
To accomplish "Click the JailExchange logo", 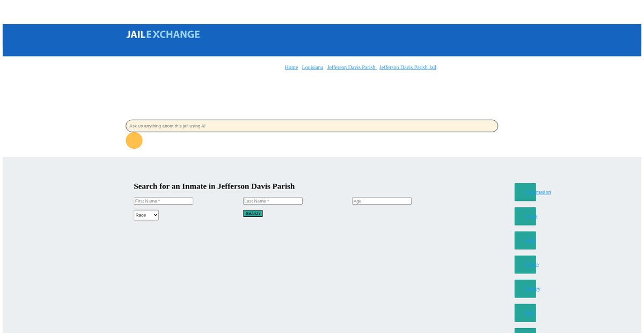I will 163,34.
